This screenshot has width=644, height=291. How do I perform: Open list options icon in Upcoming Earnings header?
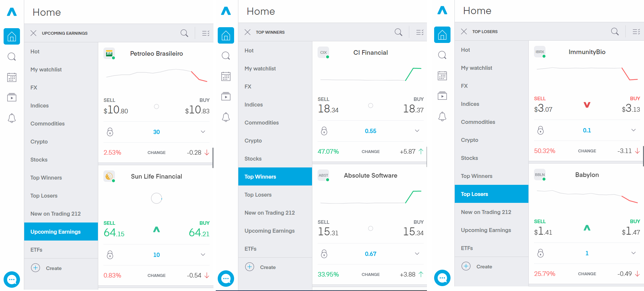(x=206, y=33)
